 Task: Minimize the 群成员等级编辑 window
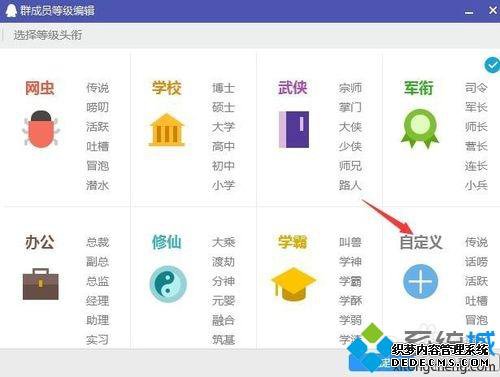(469, 12)
